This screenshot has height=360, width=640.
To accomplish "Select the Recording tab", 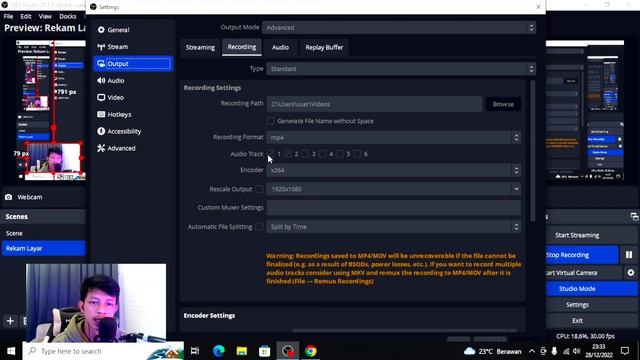I will [242, 47].
